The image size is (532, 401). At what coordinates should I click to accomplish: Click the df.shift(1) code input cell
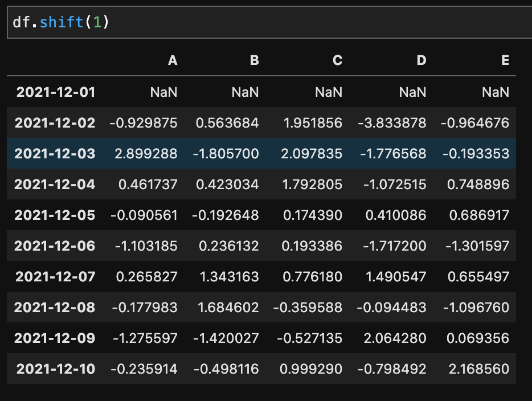pos(269,22)
